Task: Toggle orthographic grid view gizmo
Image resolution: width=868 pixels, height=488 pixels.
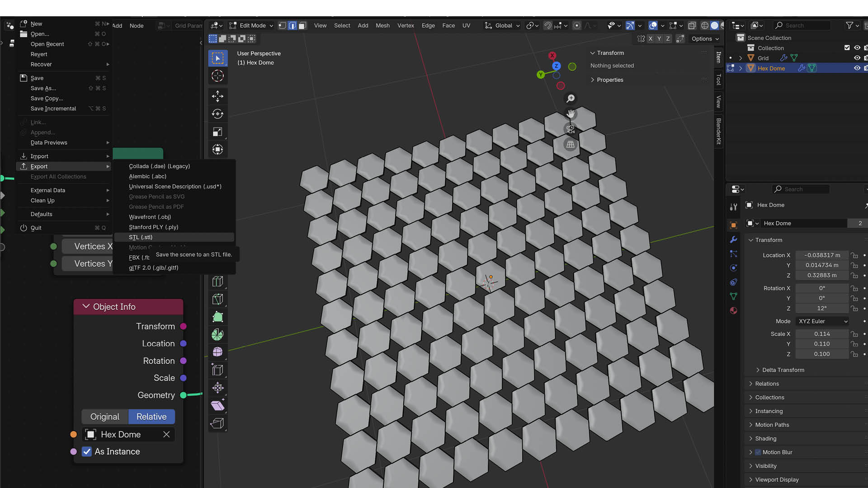Action: click(571, 145)
